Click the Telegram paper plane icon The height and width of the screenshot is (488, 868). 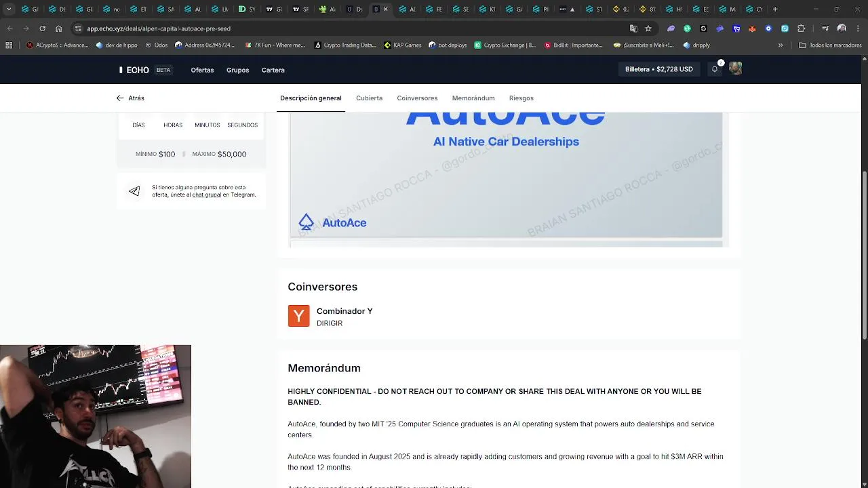tap(134, 191)
